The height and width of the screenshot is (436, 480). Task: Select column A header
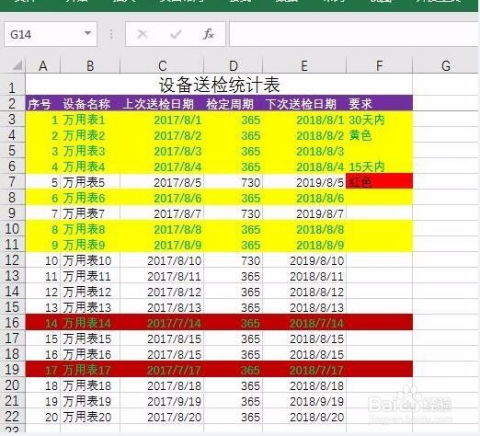(x=43, y=66)
